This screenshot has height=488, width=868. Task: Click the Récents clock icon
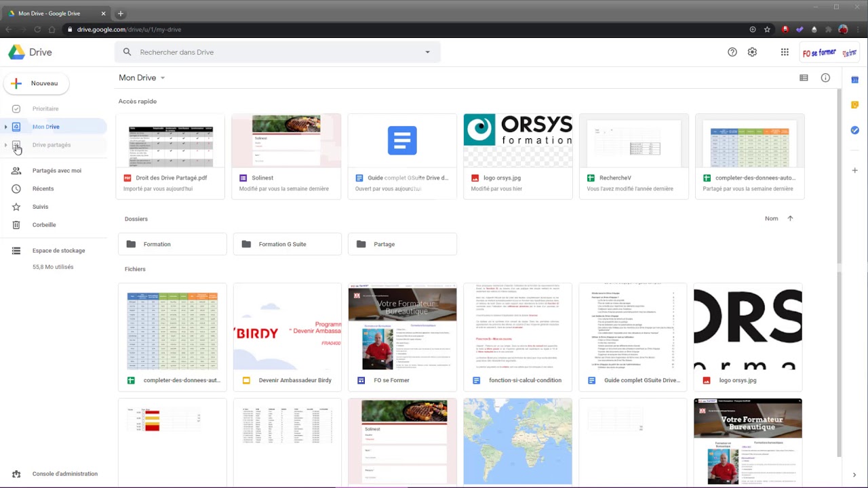16,188
